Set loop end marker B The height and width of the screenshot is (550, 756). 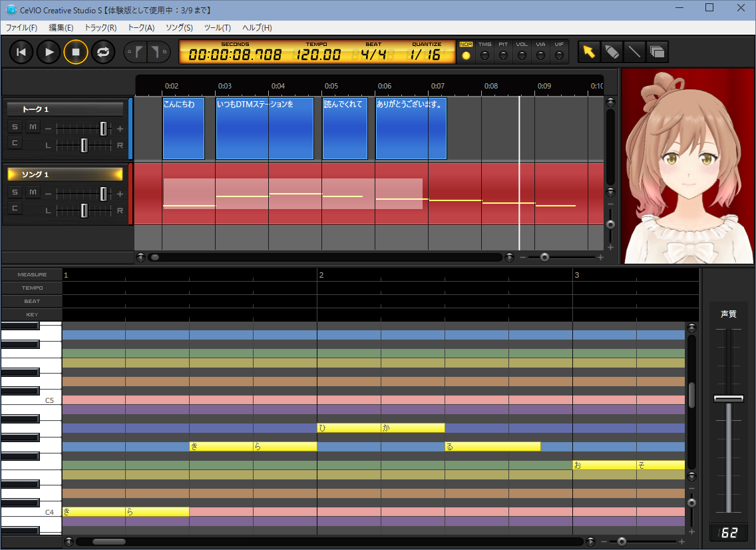pos(158,52)
